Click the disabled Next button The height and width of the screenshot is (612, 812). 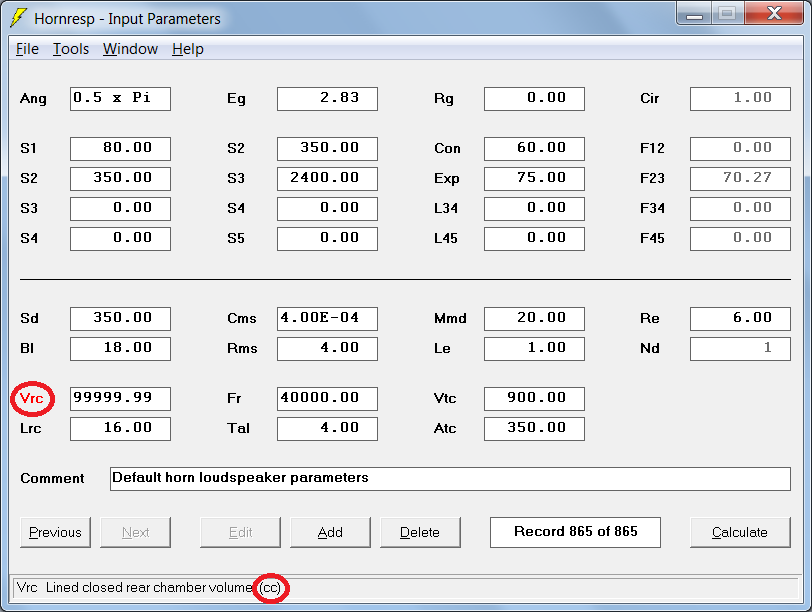pyautogui.click(x=135, y=532)
